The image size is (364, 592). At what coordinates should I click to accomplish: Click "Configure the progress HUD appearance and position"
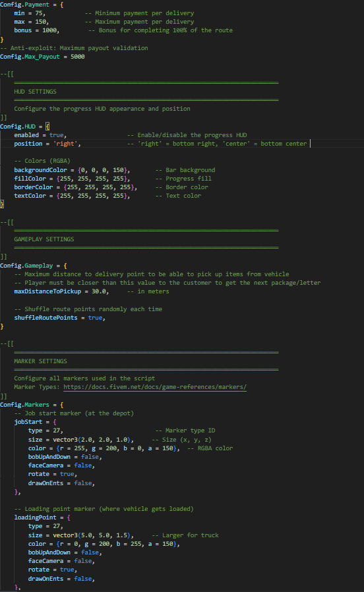tap(102, 109)
